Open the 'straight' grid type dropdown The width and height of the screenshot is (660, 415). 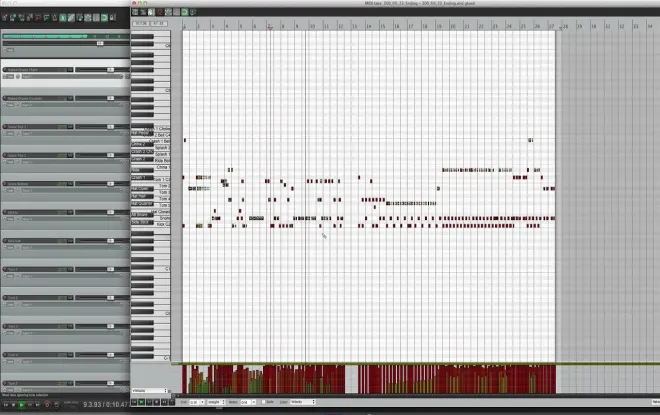click(x=216, y=402)
